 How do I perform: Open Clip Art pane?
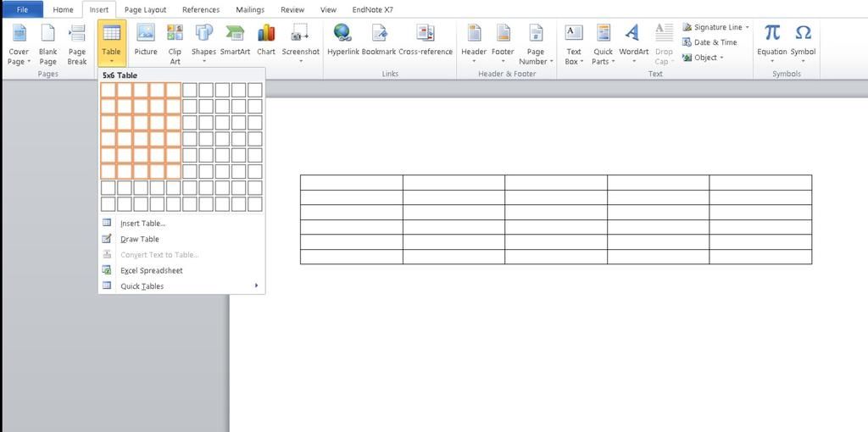click(175, 46)
